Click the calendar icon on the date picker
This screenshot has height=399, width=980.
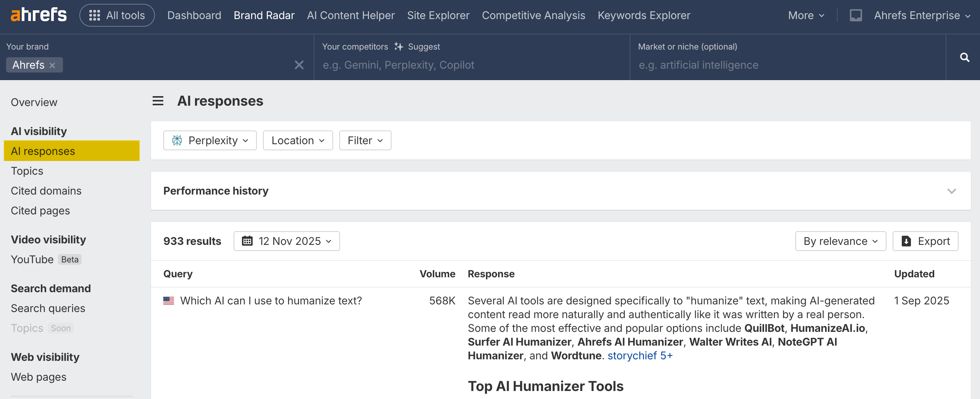[247, 241]
